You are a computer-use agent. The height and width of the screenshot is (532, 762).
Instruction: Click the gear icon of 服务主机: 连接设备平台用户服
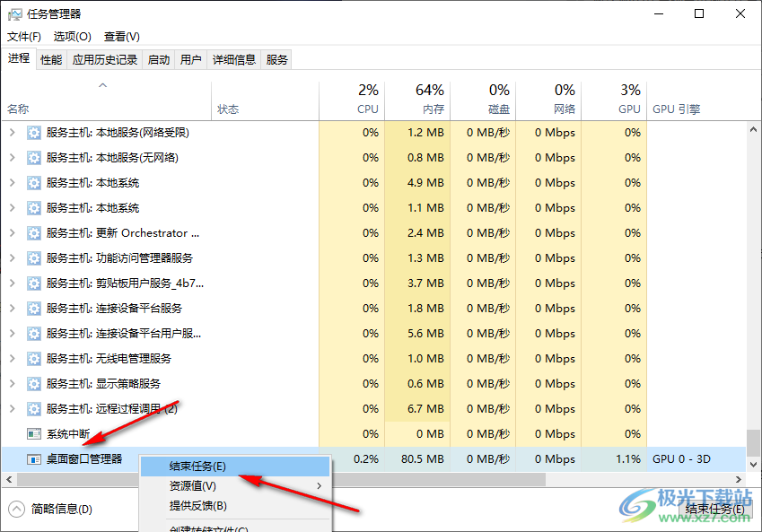click(x=33, y=334)
